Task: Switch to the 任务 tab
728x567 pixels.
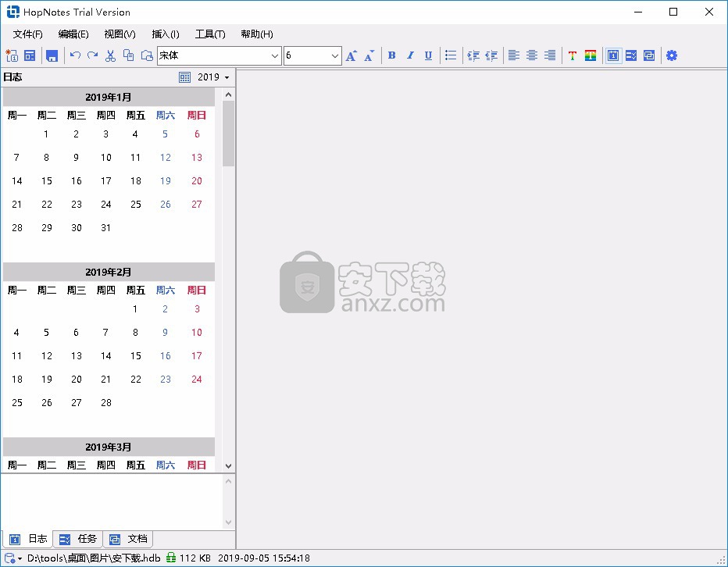Action: click(x=78, y=539)
